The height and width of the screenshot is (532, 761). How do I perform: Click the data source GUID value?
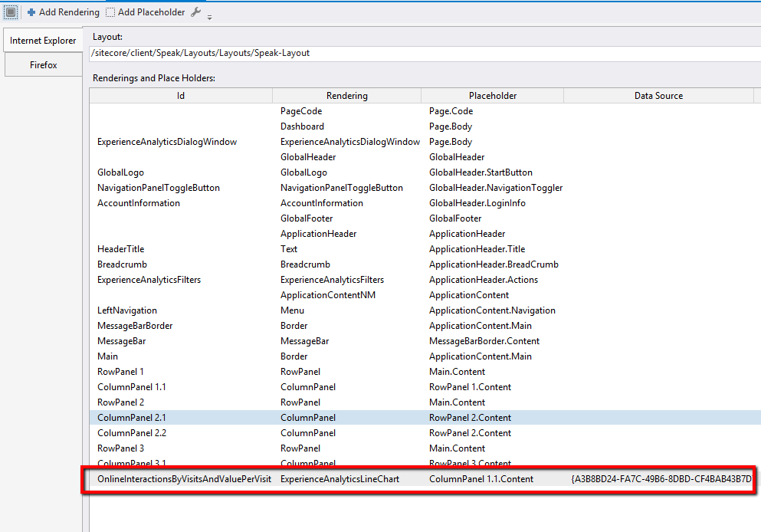[661, 479]
